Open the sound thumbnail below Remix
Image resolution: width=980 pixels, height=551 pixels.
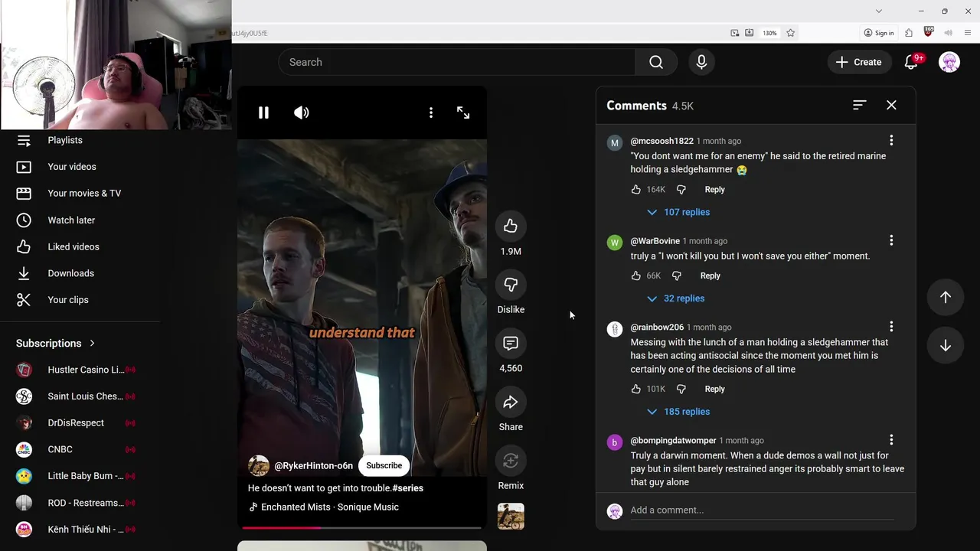pos(511,517)
